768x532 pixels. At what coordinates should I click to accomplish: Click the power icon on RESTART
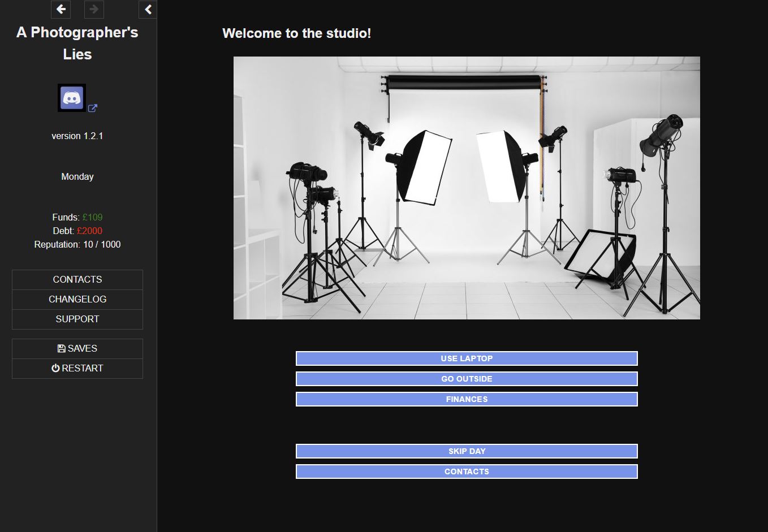55,368
